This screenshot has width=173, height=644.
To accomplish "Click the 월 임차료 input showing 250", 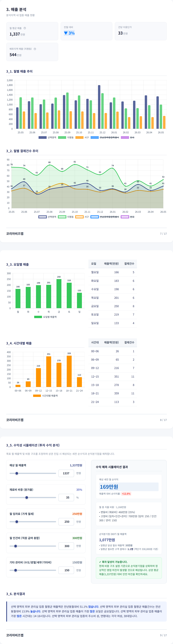I will click(x=66, y=522).
